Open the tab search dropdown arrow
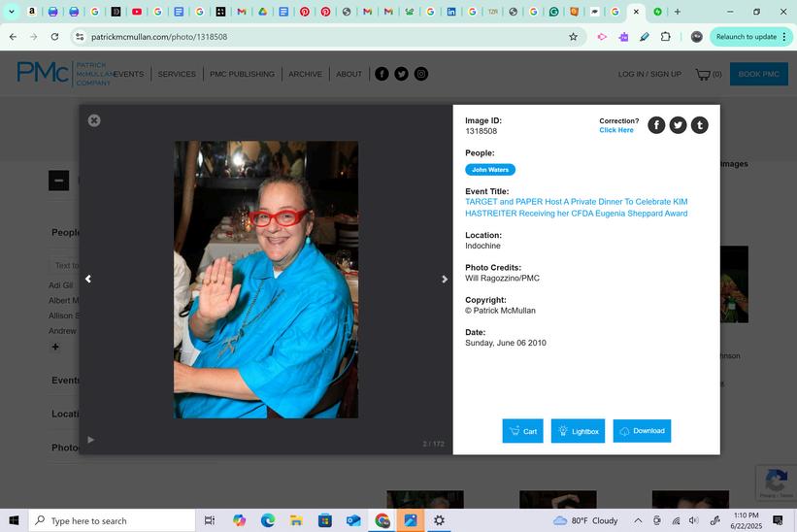 [12, 12]
